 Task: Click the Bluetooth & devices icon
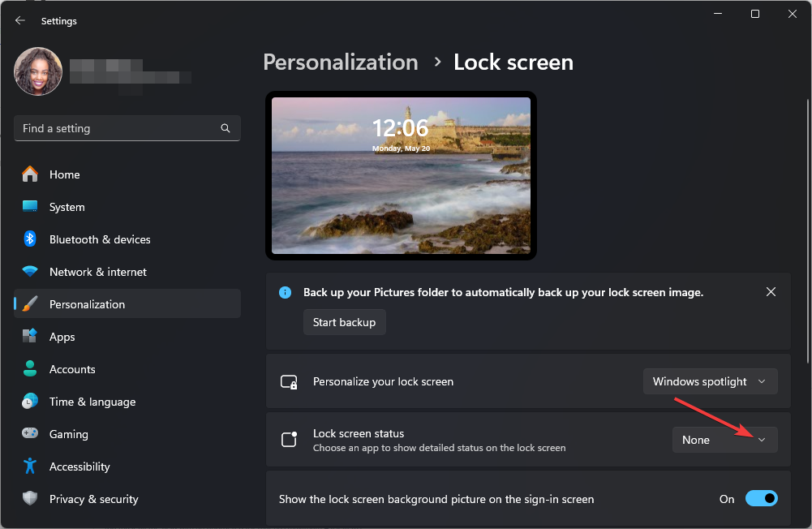click(x=30, y=239)
